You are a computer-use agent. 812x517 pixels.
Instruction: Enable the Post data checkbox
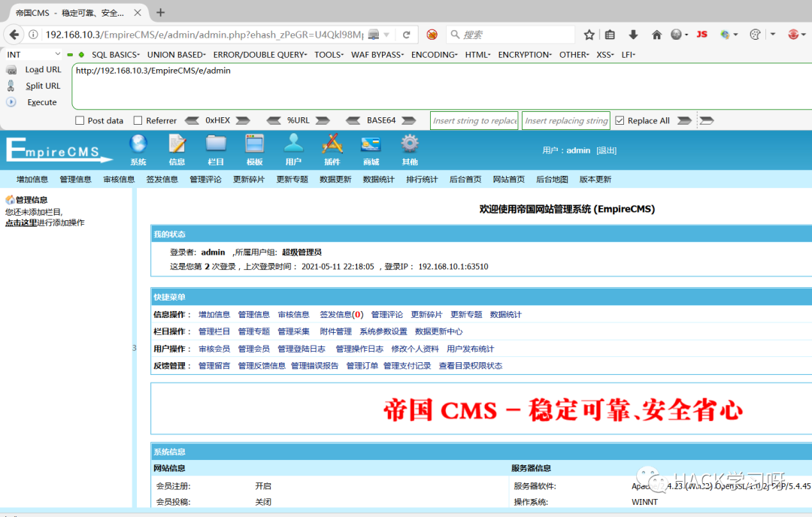click(x=80, y=120)
